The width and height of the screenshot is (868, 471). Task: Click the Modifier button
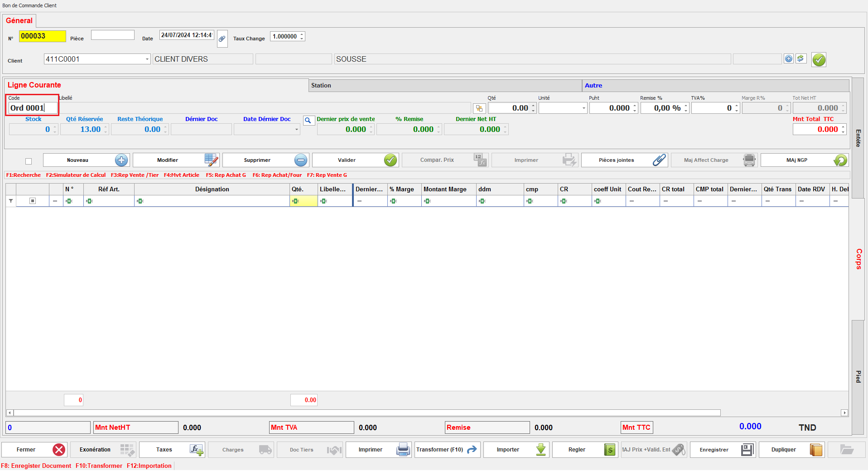(x=176, y=160)
